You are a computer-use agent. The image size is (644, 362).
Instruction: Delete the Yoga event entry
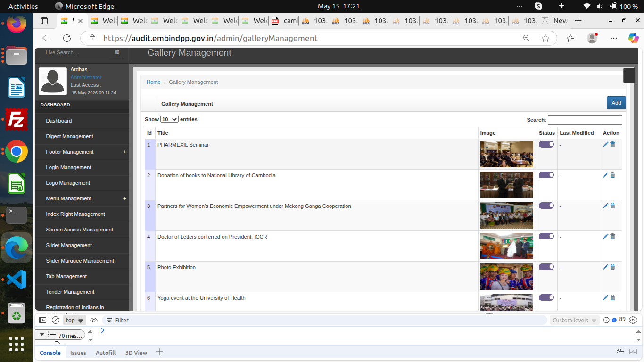pyautogui.click(x=613, y=298)
